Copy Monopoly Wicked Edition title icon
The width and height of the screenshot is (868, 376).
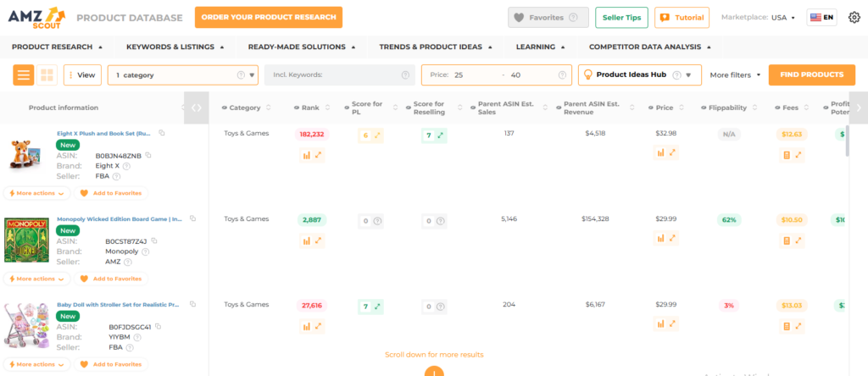(192, 219)
